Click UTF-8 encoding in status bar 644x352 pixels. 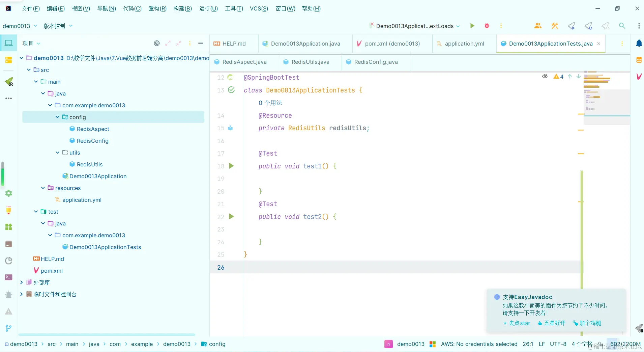pyautogui.click(x=558, y=344)
